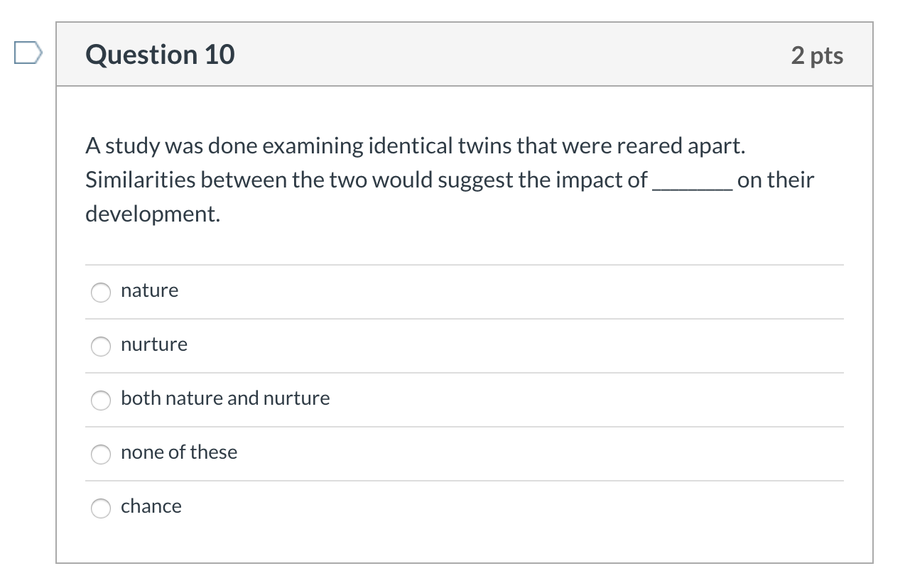Screen dimensions: 905x588
Task: Pick the 'chance' answer choice
Action: coord(101,508)
